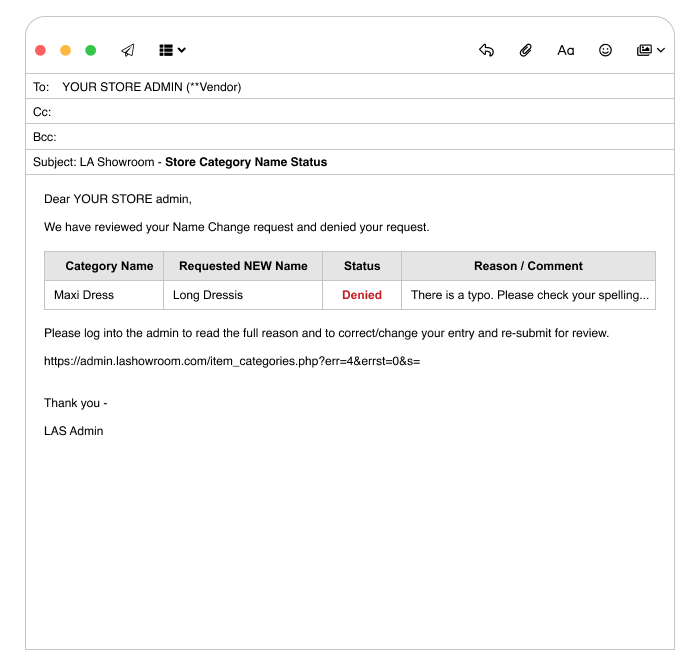Attach a file with the paperclip icon
Image resolution: width=700 pixels, height=668 pixels.
click(x=525, y=50)
